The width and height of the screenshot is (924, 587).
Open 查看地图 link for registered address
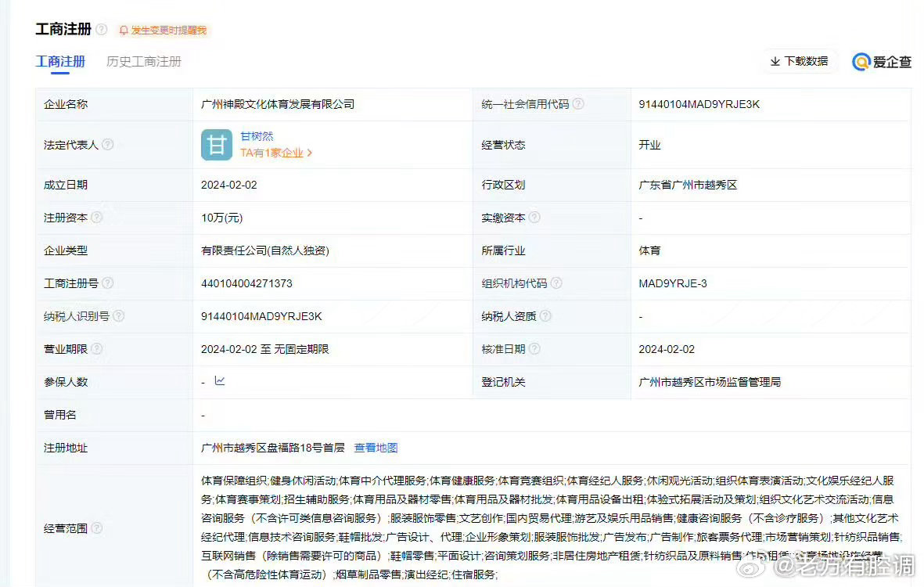click(376, 448)
